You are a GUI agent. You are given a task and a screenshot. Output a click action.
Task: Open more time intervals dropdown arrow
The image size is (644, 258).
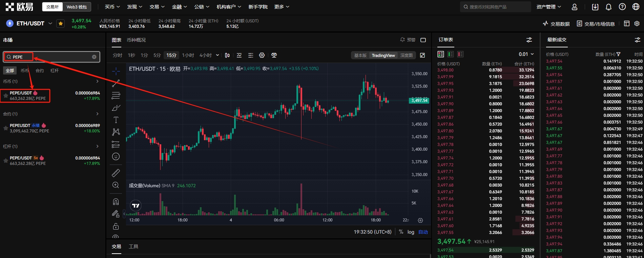pos(217,55)
